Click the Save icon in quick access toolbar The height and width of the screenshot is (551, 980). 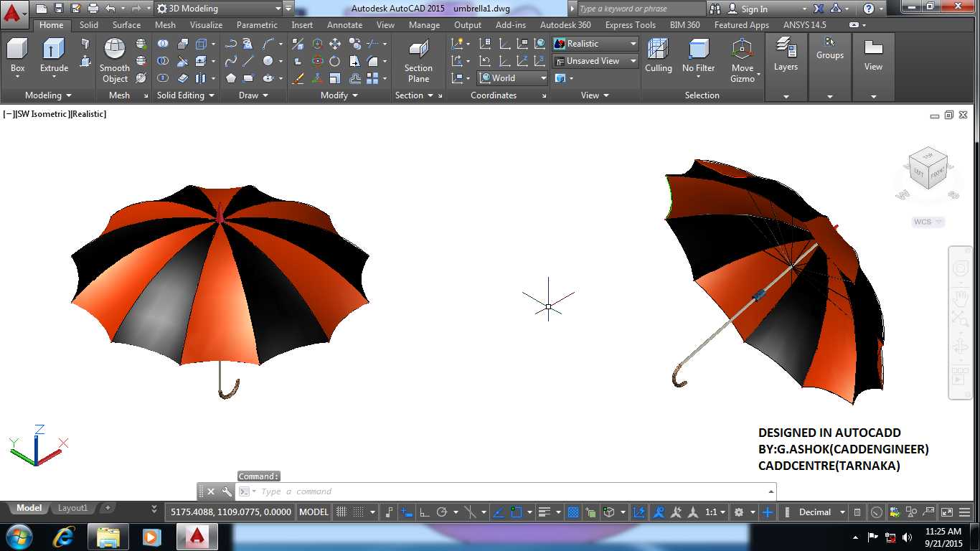59,9
